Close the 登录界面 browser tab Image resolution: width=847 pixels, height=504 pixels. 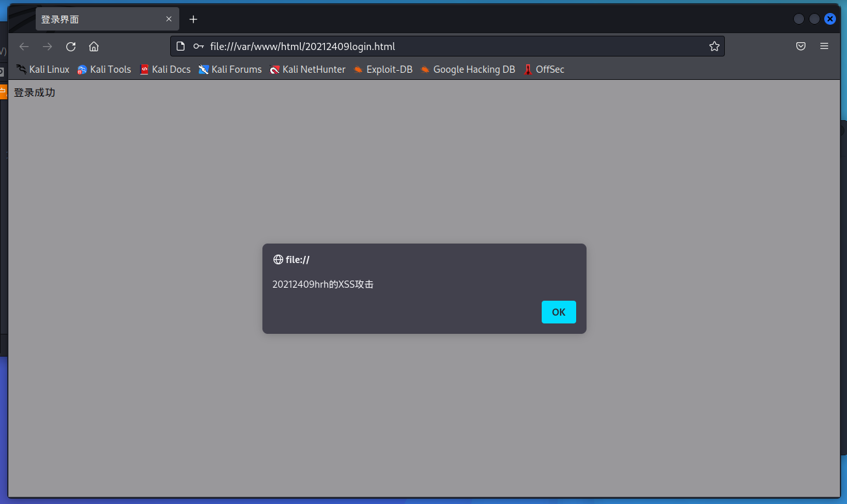coord(169,19)
